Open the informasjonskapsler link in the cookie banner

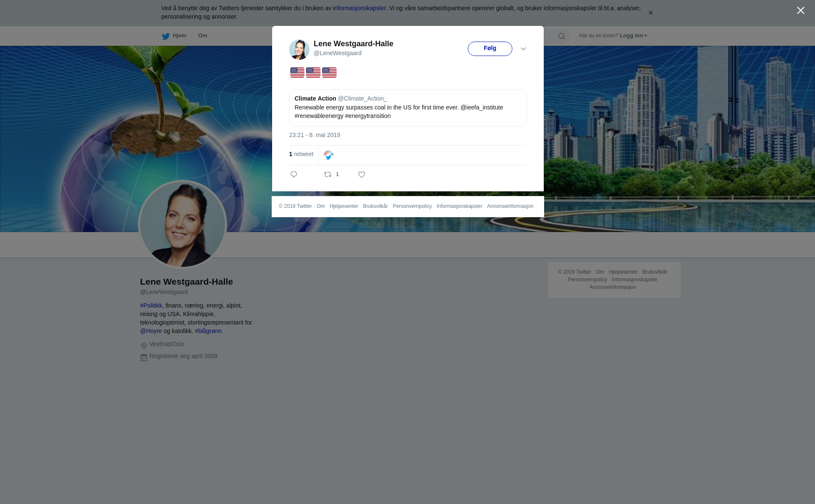359,8
